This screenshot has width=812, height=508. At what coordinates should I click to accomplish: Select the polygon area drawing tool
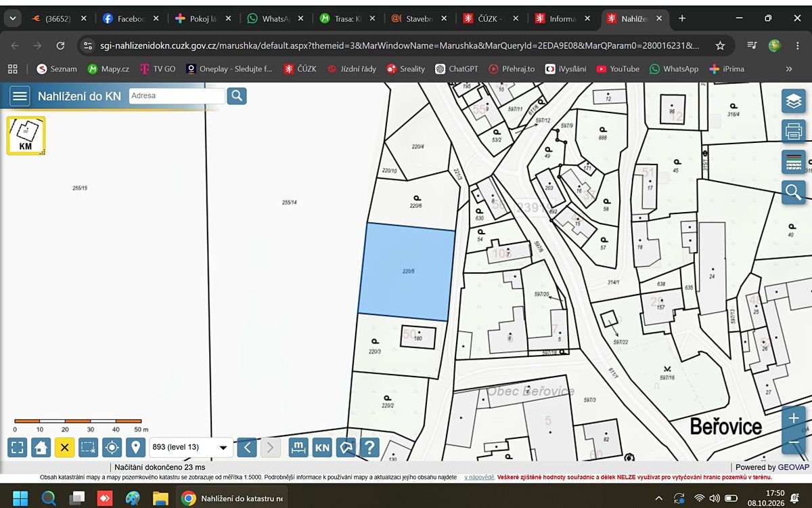(346, 447)
